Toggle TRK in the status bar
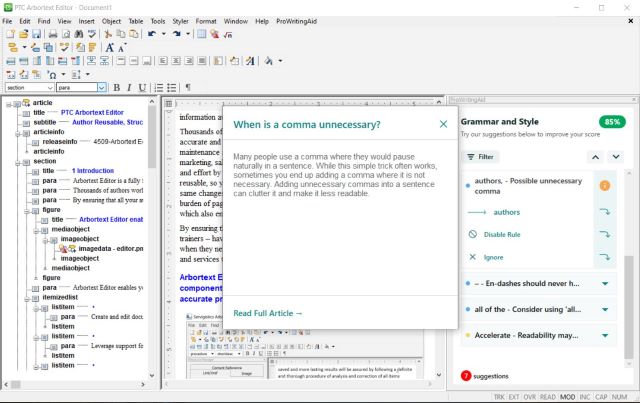The image size is (640, 403). click(499, 397)
